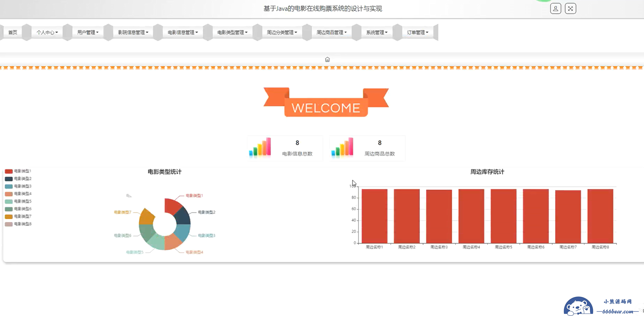The height and width of the screenshot is (316, 644).
Task: Toggle legend entry 电影类型2
Action: pos(18,179)
